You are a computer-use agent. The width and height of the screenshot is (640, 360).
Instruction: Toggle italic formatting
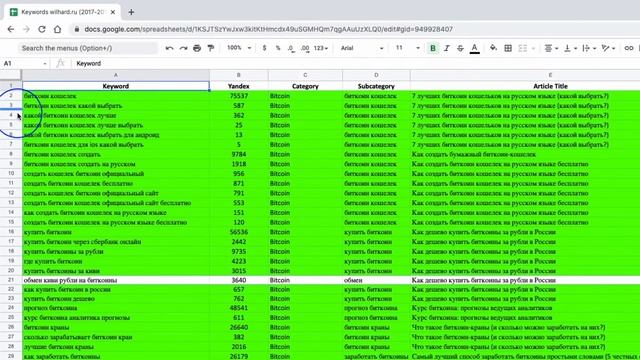coord(447,48)
